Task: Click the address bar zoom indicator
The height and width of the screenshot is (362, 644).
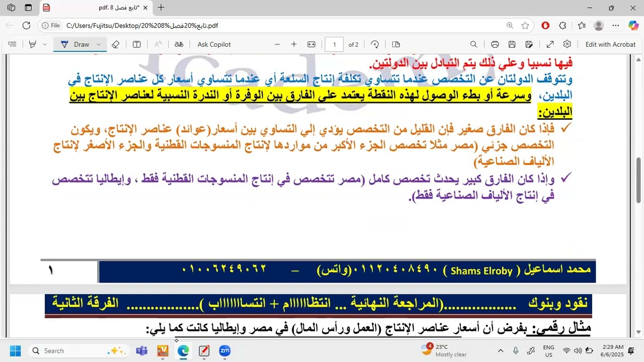Action: coord(510,25)
